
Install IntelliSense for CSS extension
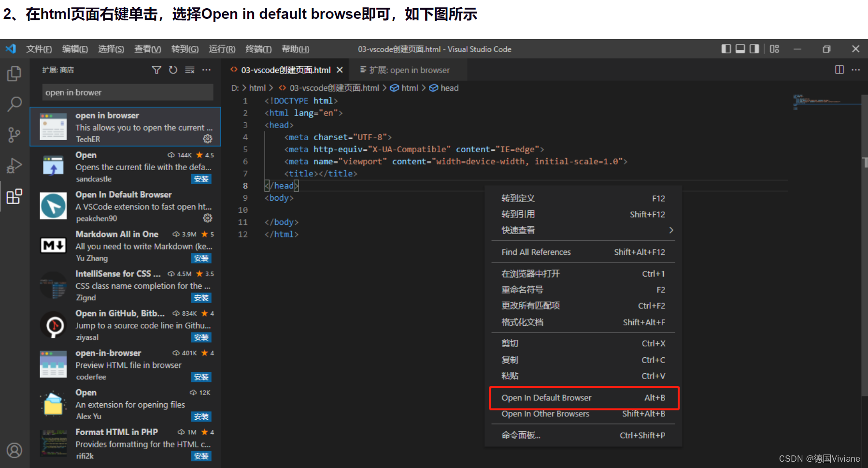click(201, 298)
